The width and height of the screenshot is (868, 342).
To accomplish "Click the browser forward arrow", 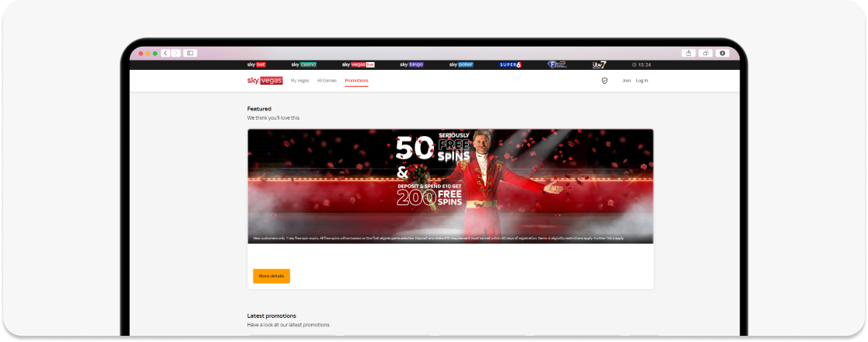I will coord(176,53).
